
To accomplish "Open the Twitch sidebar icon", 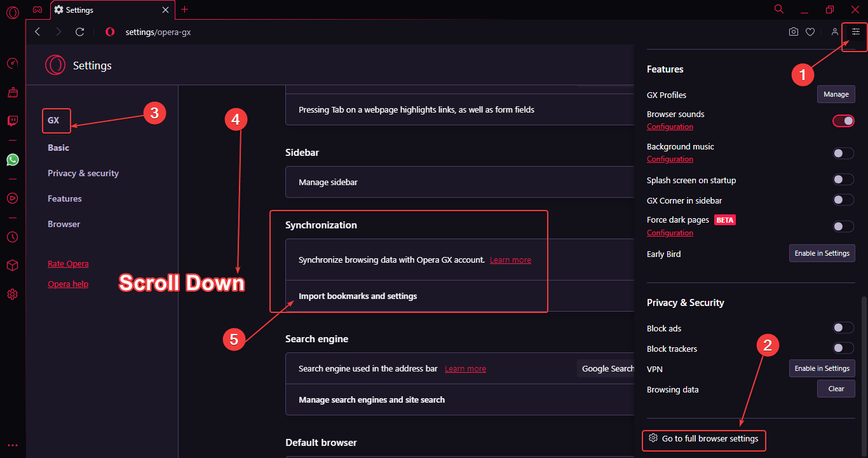I will pyautogui.click(x=13, y=120).
